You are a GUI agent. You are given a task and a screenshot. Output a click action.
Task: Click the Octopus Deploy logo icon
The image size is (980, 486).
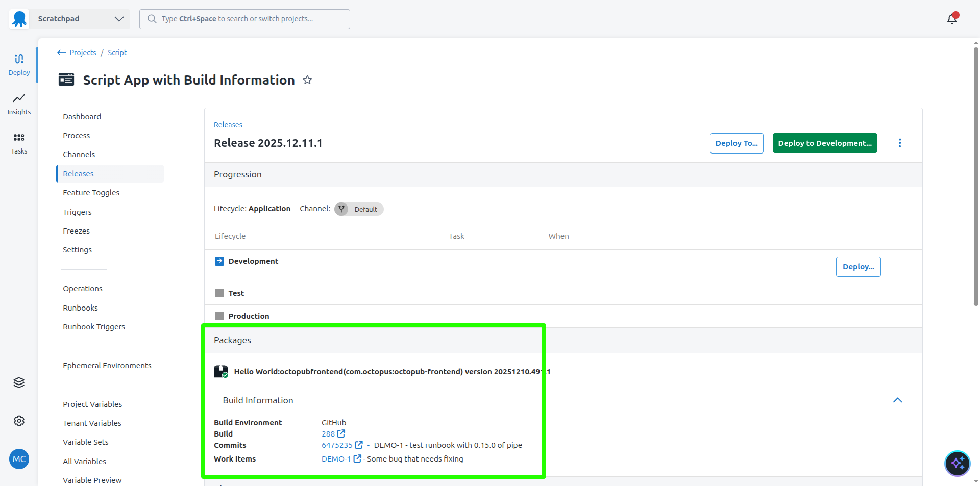coord(19,19)
